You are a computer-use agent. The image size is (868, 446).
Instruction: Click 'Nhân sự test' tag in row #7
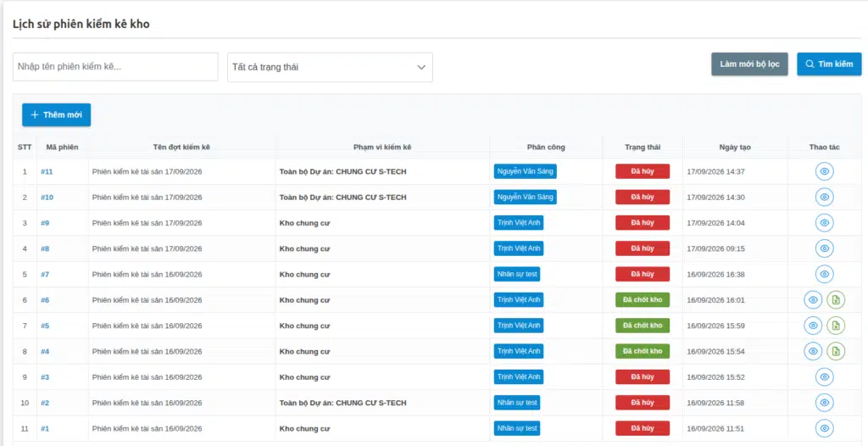pos(517,274)
